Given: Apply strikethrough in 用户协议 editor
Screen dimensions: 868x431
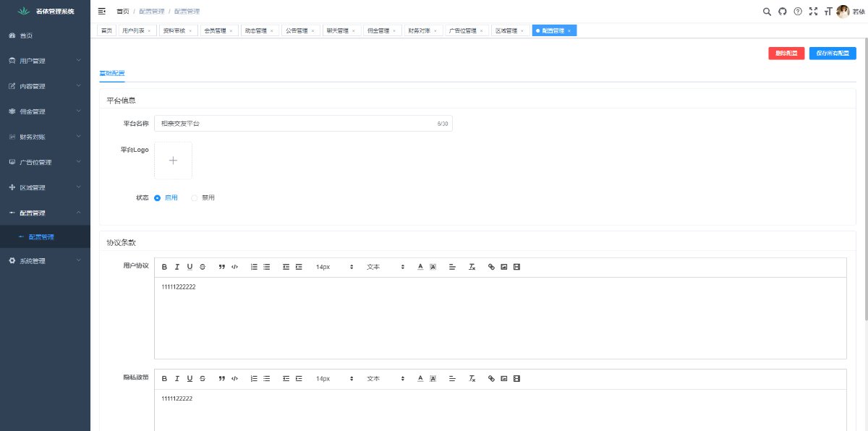Looking at the screenshot, I should (203, 267).
